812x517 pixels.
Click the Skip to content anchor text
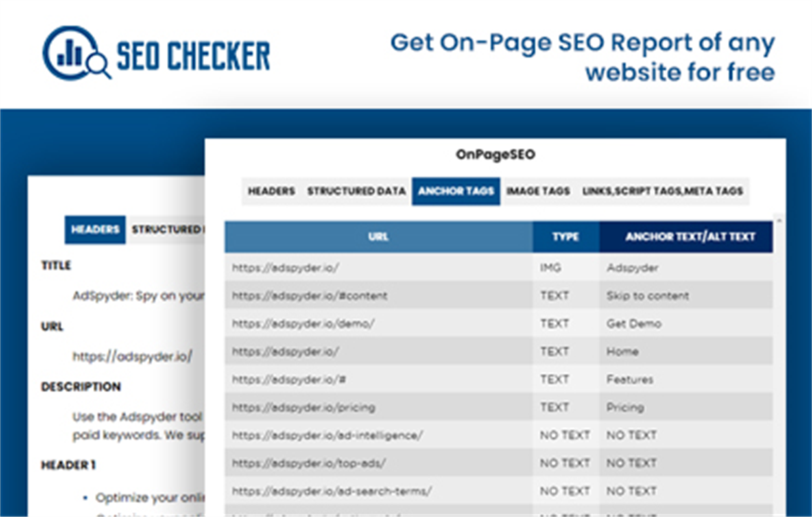[648, 296]
